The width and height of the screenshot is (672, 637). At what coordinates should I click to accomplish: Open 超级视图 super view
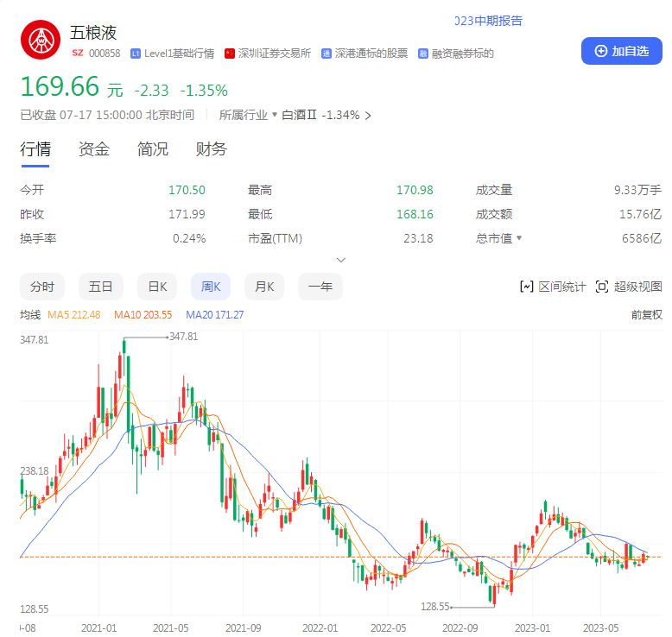click(629, 287)
